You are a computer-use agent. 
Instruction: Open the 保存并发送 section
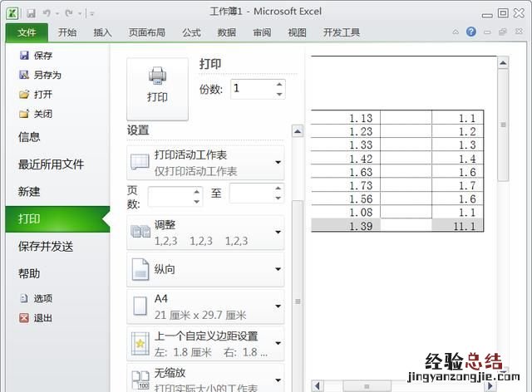tap(46, 246)
